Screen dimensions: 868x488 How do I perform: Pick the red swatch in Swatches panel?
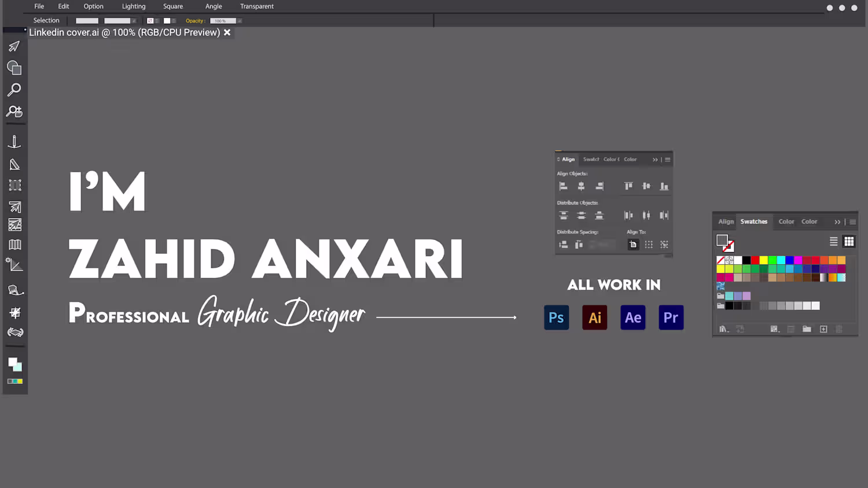coord(755,260)
